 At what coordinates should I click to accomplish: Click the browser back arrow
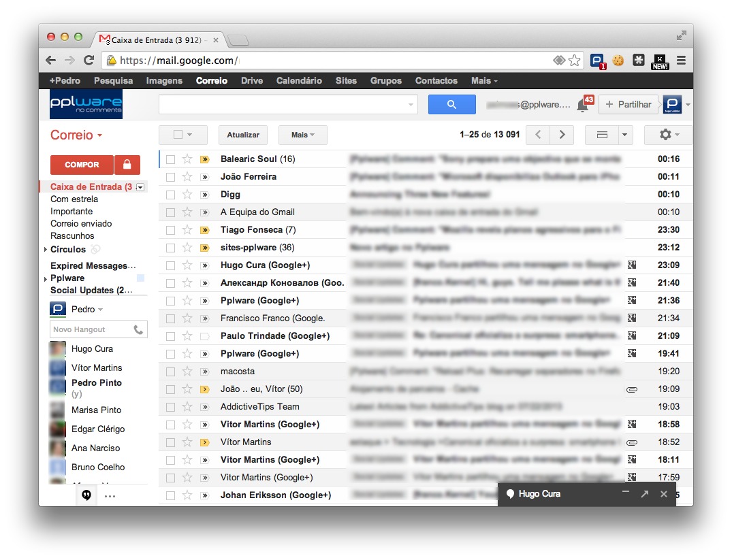[51, 60]
